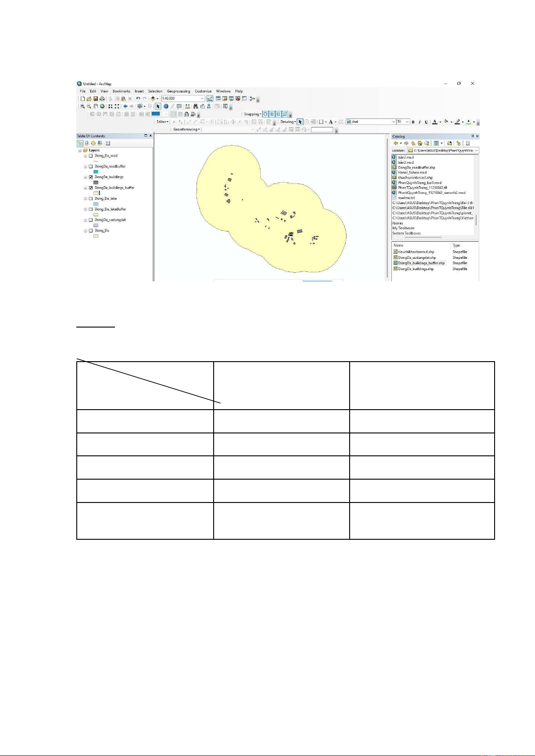535x756 pixels.
Task: Open the Bookmarks menu
Action: (121, 91)
